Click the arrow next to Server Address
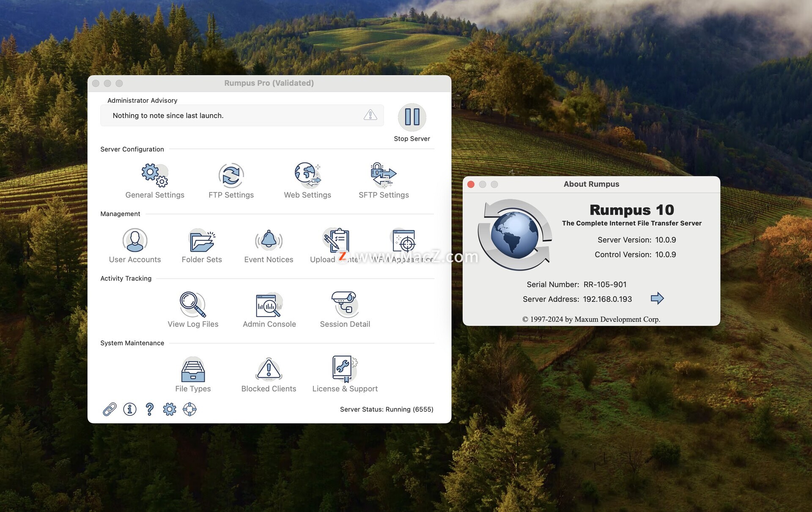The height and width of the screenshot is (512, 812). [x=657, y=298]
